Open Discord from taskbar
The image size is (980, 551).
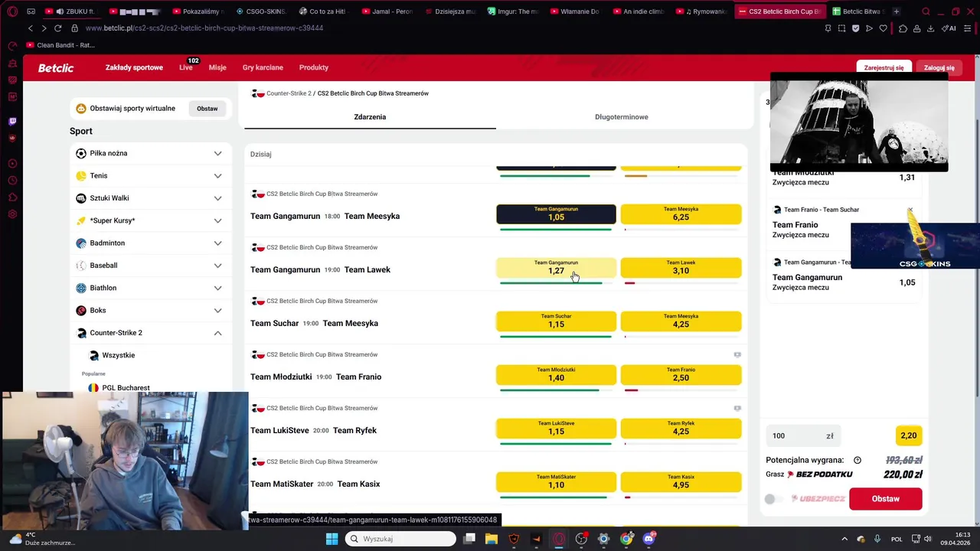point(649,539)
